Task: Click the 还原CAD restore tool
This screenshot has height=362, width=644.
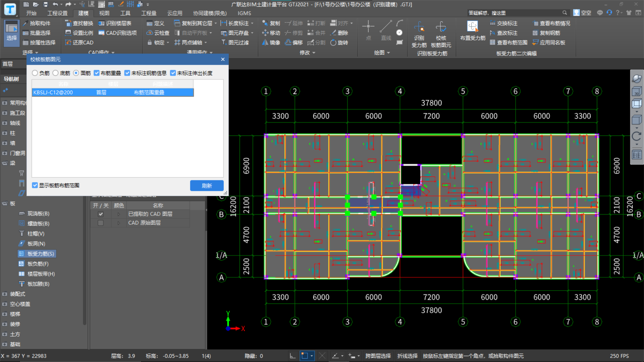Action: [79, 43]
